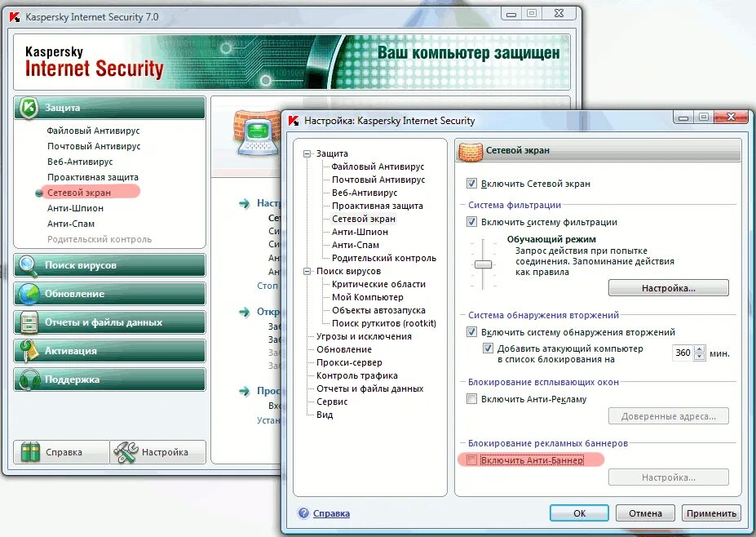Click the grayed-out Доверенные адреса... button
The height and width of the screenshot is (537, 756).
(668, 416)
